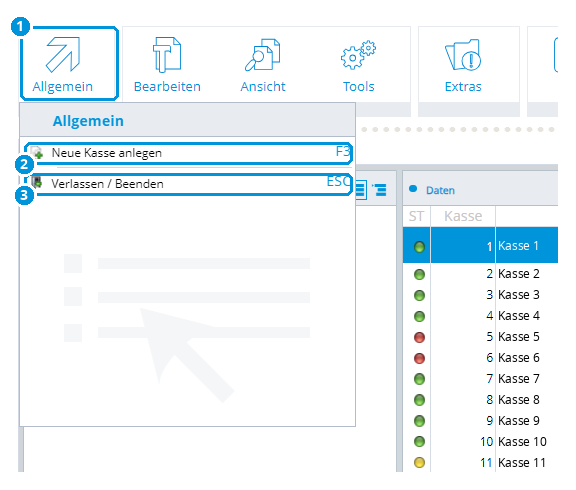Open the Ansicht ribbon menu
Image resolution: width=576 pixels, height=490 pixels.
point(263,65)
